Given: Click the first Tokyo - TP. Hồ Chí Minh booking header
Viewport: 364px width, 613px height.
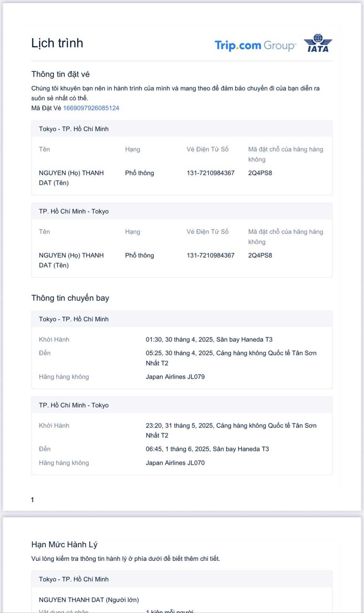Looking at the screenshot, I should point(74,129).
